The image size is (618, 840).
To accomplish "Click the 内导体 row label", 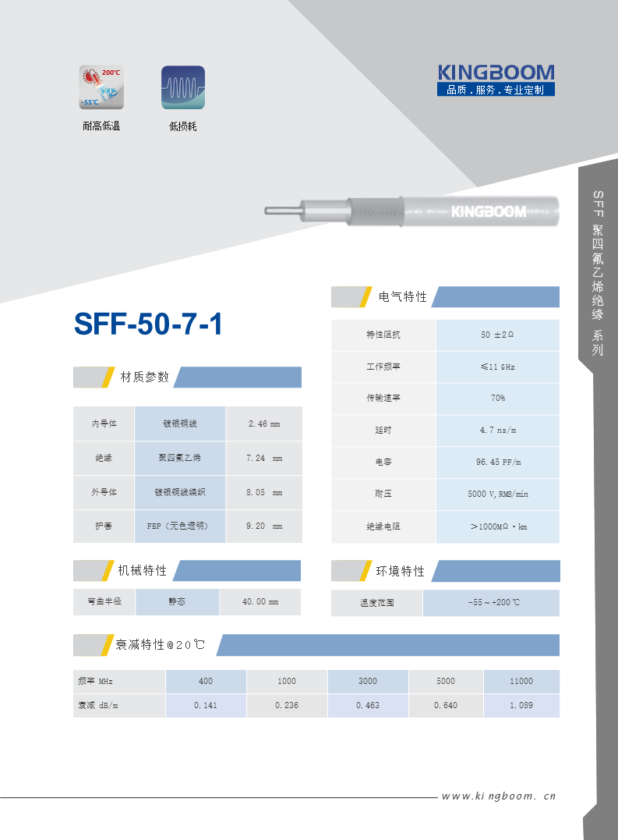I will [x=104, y=424].
